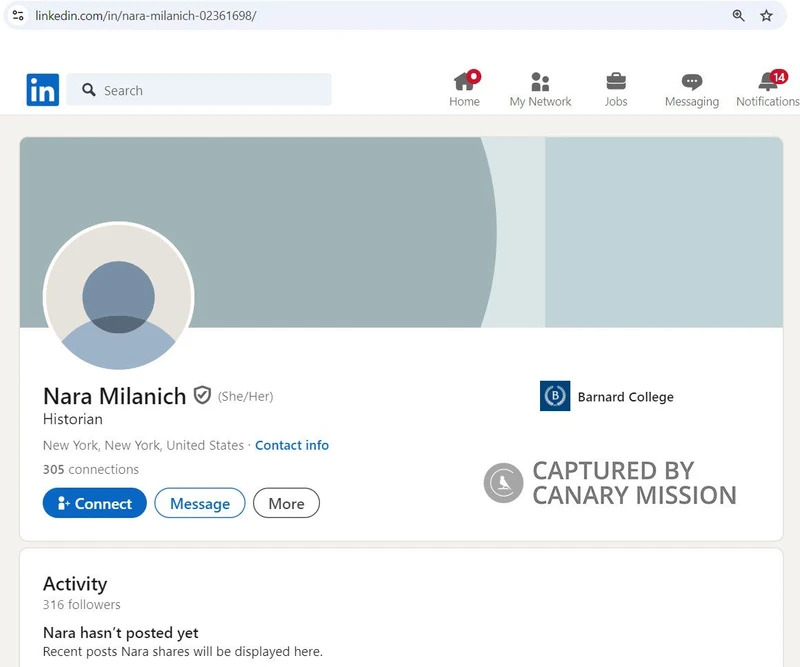
Task: Open the page zoom icon in address bar
Action: pos(738,16)
